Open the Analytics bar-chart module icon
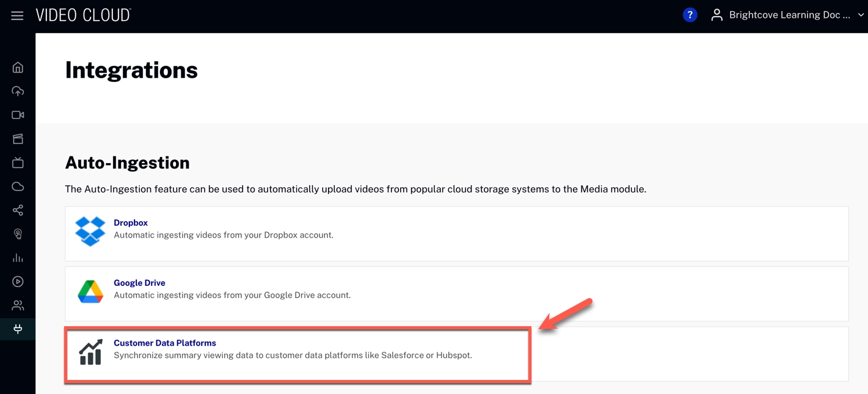This screenshot has width=868, height=394. click(x=17, y=258)
